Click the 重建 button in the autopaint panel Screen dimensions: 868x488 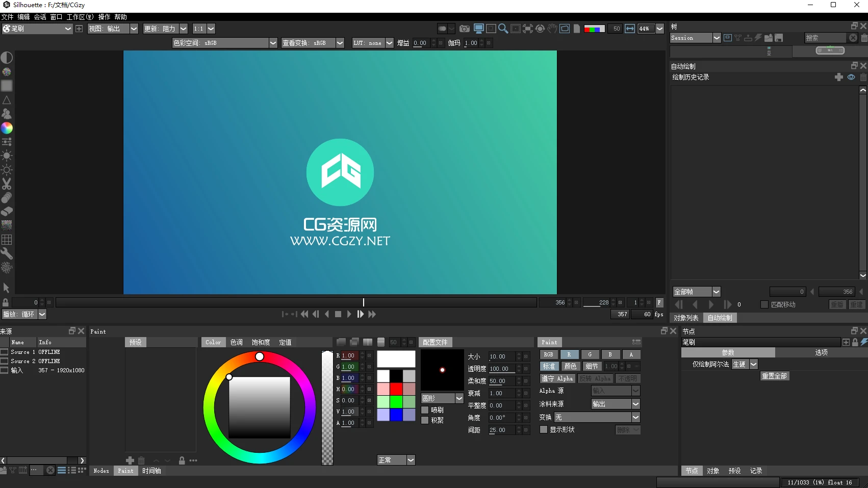(857, 304)
